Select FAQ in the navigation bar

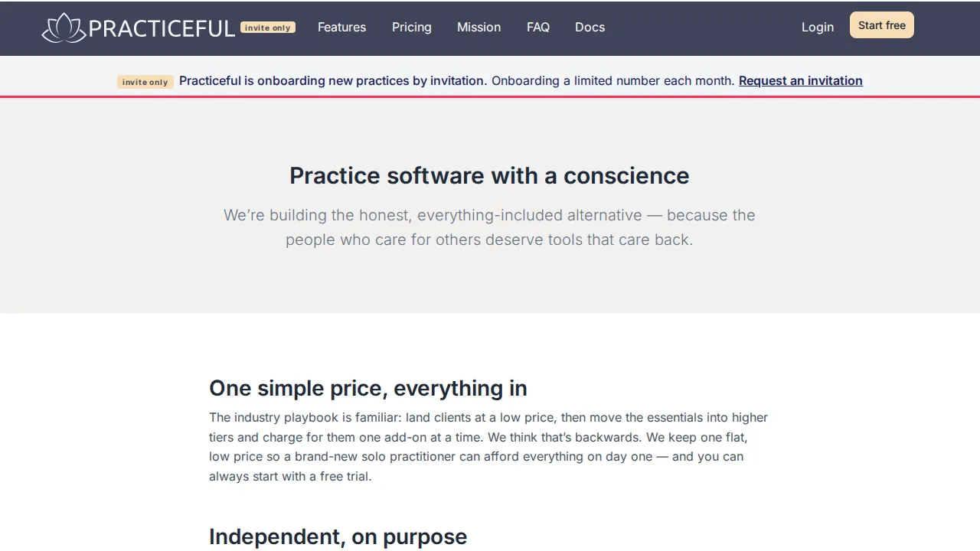[538, 27]
